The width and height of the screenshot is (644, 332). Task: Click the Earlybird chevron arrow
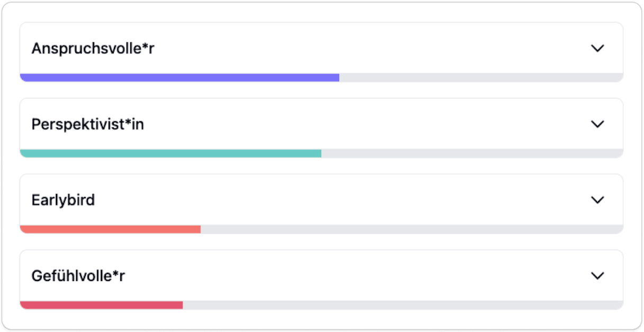597,200
